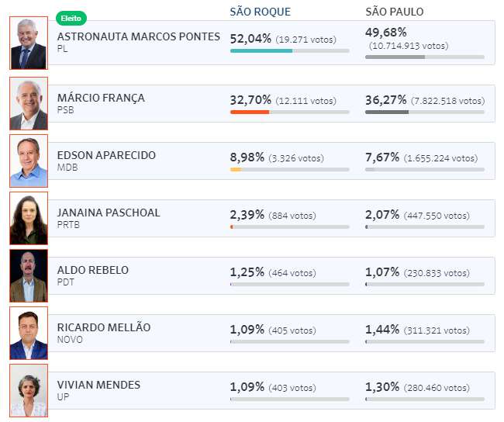Open Márcio França's portrait thumbnail
Viewport: 504px width, 422px height.
[29, 104]
